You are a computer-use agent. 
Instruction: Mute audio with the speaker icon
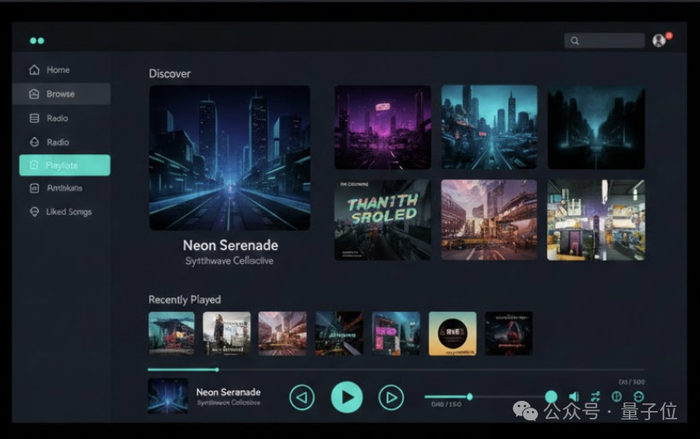[574, 396]
